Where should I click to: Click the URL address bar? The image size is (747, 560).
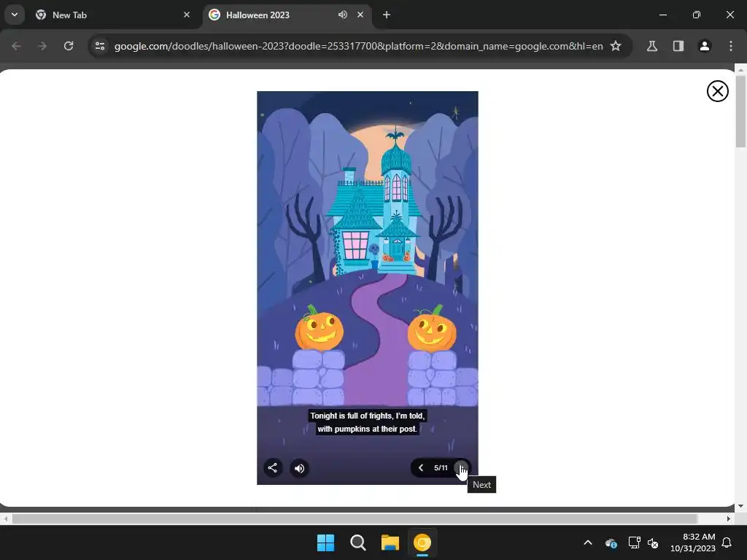358,46
